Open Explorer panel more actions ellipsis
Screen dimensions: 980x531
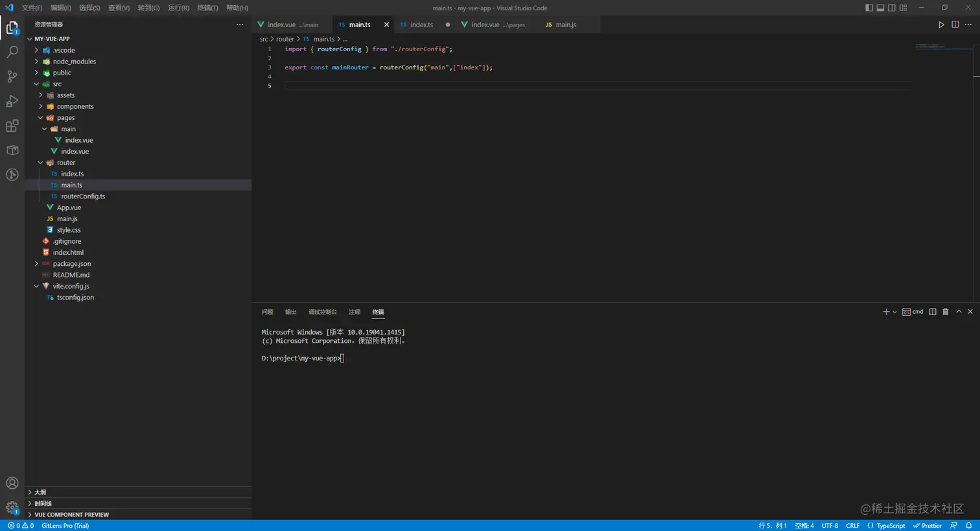[240, 25]
